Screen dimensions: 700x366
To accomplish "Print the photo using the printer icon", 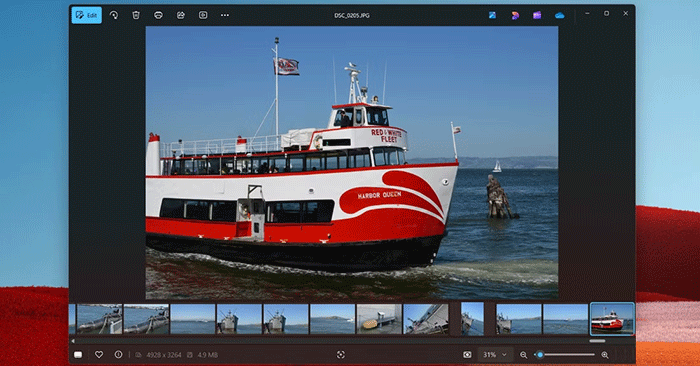I will coord(158,15).
